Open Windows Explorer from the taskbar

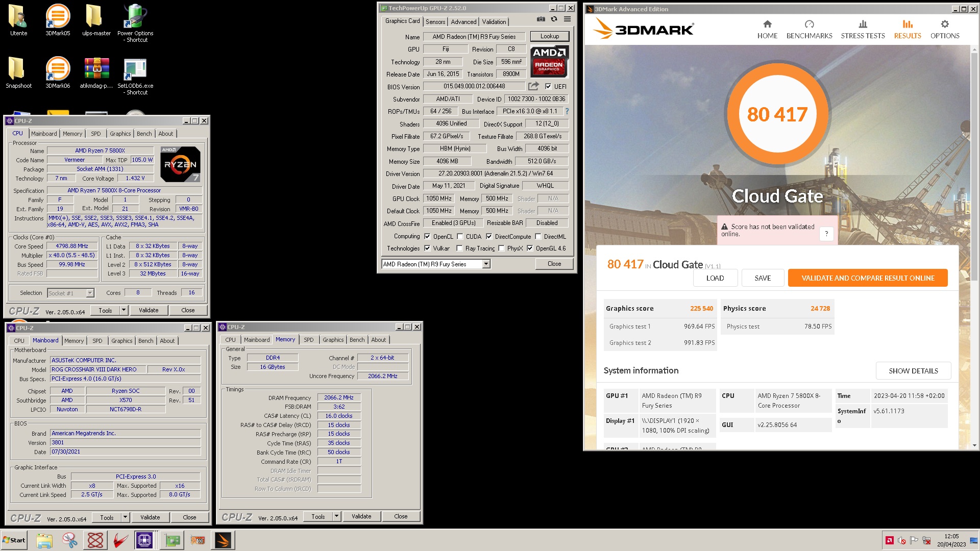[44, 540]
